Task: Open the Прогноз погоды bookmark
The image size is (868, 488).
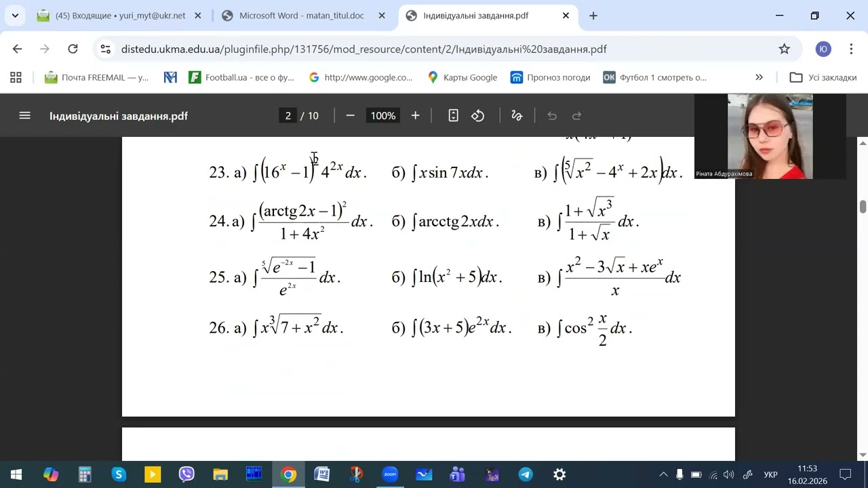Action: click(x=551, y=77)
